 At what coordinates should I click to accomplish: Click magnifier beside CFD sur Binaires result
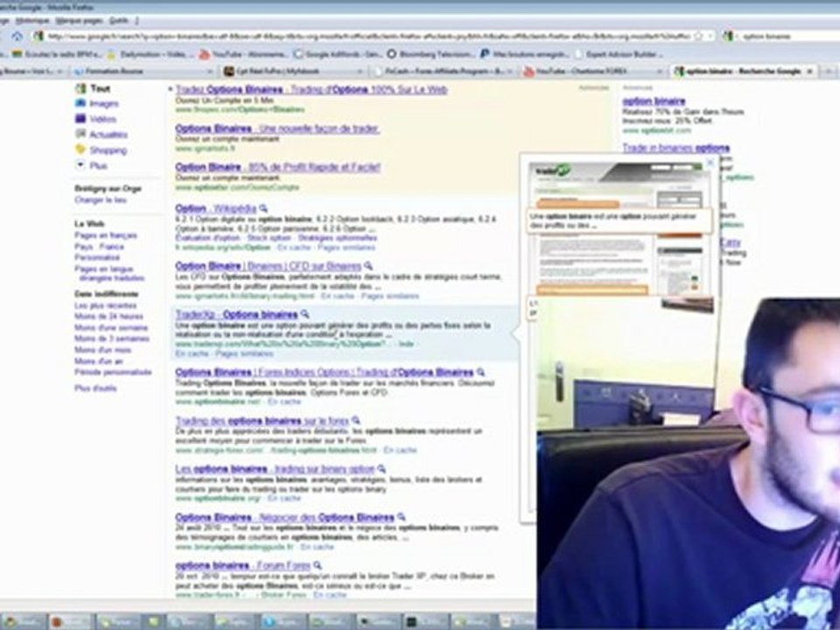368,266
